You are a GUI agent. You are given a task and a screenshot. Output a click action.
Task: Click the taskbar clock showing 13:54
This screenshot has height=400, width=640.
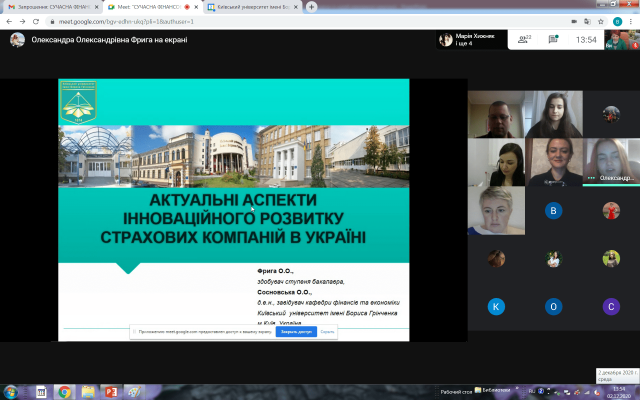coord(617,391)
